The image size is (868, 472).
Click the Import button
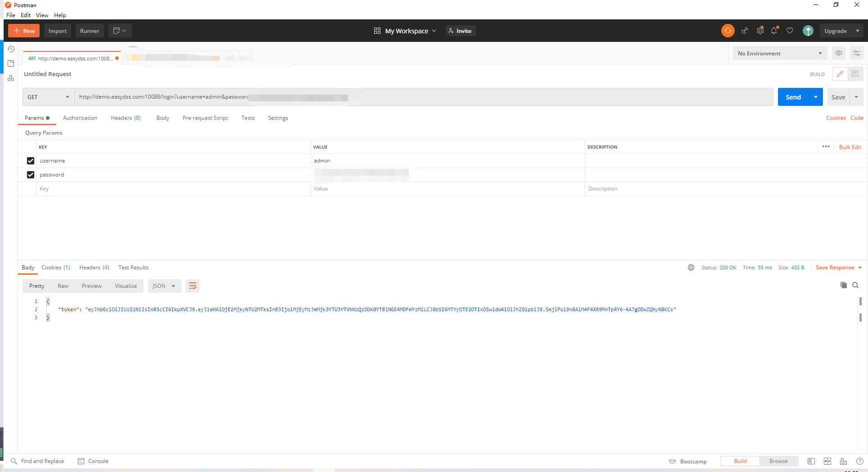coord(57,31)
